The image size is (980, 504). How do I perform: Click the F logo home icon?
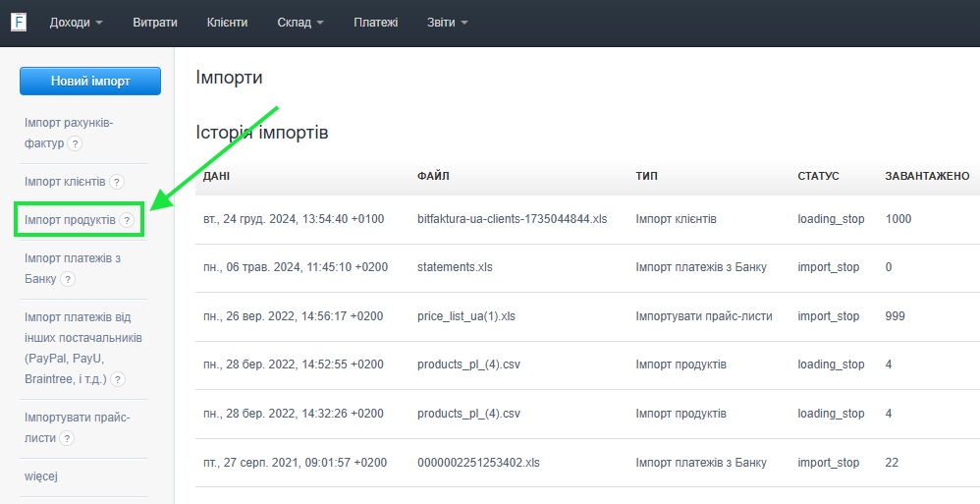19,22
